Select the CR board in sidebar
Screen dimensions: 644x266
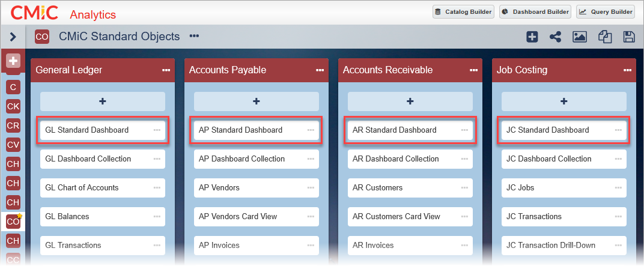13,125
